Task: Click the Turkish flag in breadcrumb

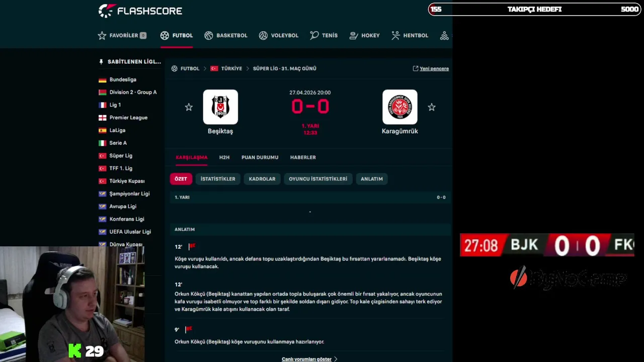Action: point(214,68)
